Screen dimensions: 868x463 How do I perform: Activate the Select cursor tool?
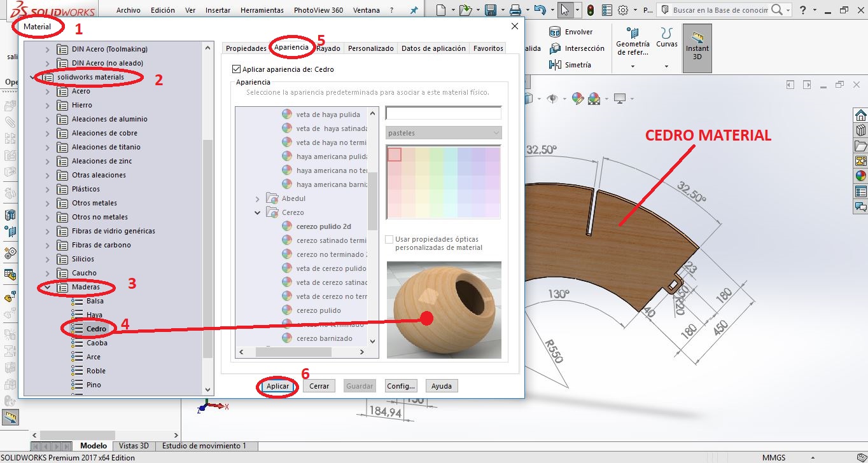564,10
